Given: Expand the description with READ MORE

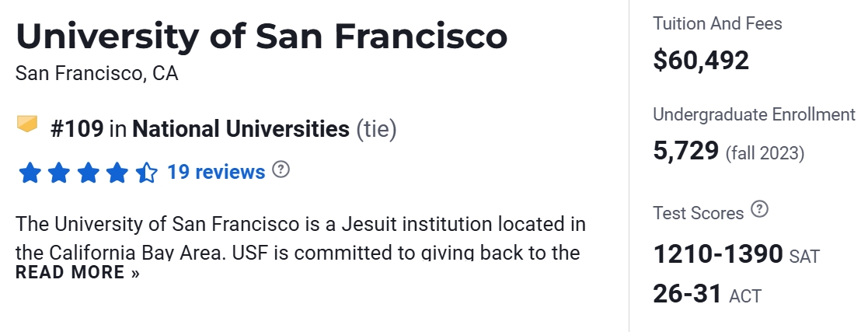Looking at the screenshot, I should [78, 273].
